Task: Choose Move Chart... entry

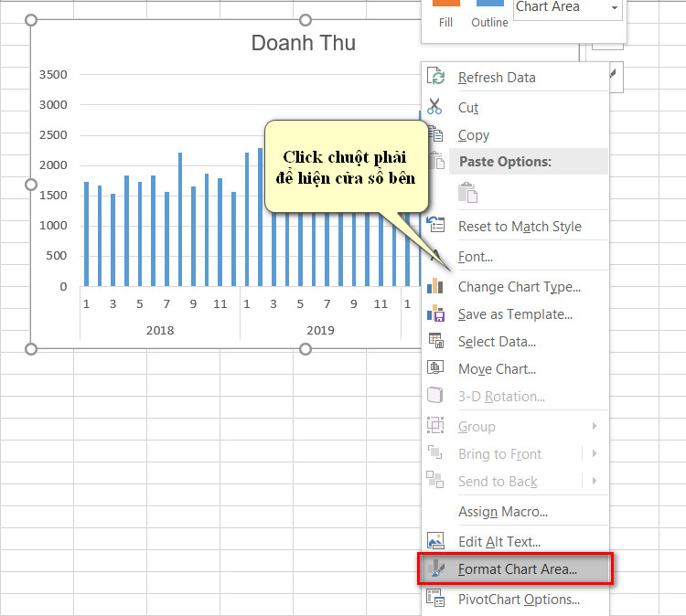Action: coord(515,369)
